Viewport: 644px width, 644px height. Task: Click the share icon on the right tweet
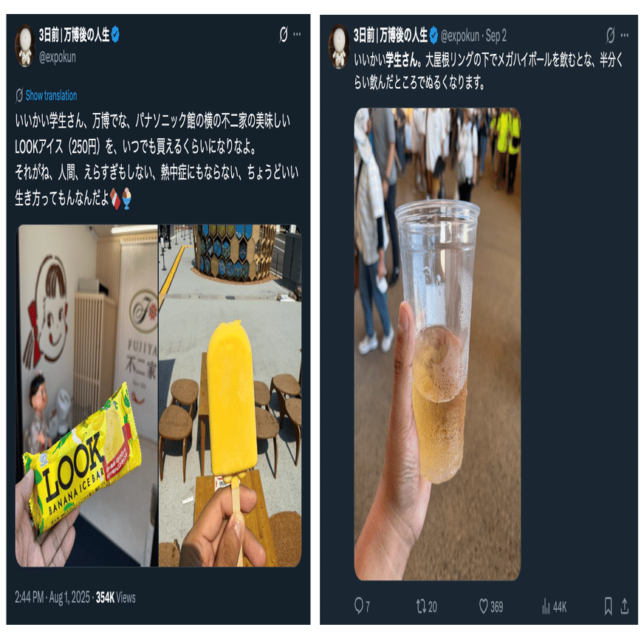[624, 606]
